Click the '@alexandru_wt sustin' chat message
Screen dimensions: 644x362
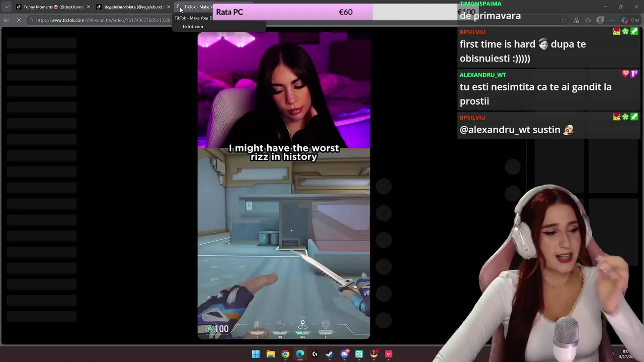pyautogui.click(x=517, y=130)
